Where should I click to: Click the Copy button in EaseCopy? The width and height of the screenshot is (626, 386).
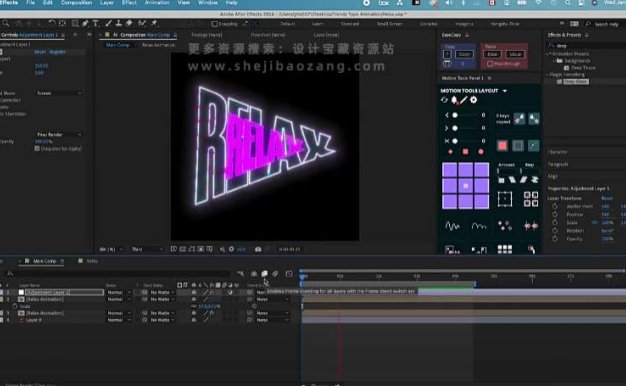coord(464,54)
